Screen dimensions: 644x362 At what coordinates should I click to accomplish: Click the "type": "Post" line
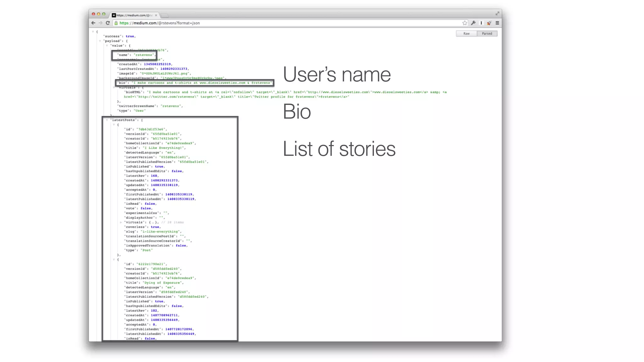click(x=138, y=250)
